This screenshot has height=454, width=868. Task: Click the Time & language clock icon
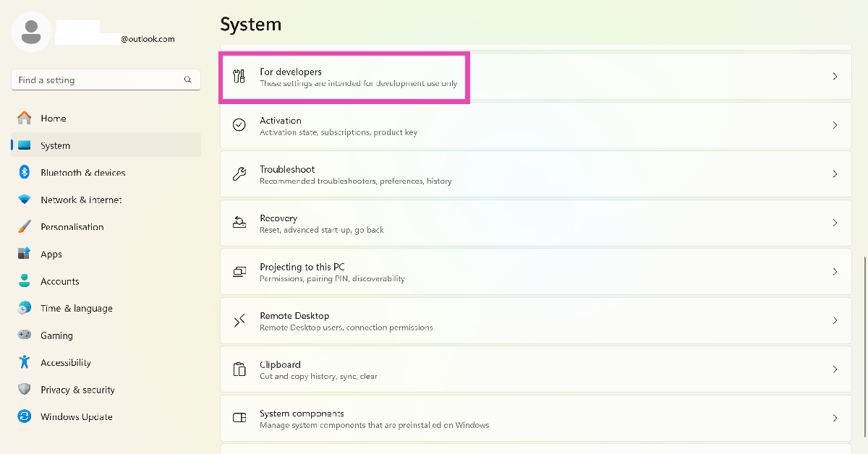click(x=25, y=308)
